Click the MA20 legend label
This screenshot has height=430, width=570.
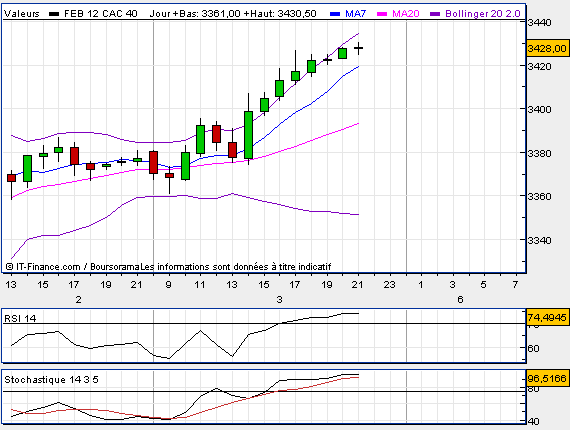click(406, 14)
